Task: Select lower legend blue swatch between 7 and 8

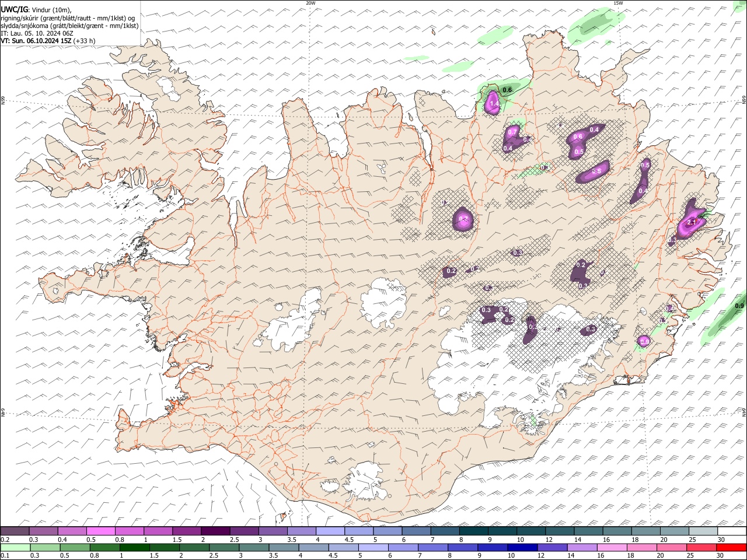Action: click(x=432, y=547)
